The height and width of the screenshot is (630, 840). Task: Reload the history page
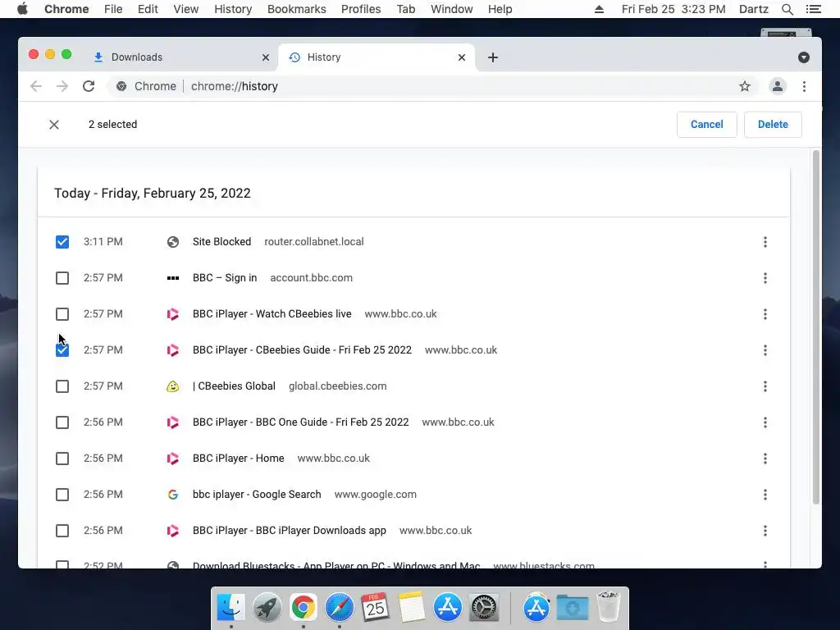(x=89, y=86)
